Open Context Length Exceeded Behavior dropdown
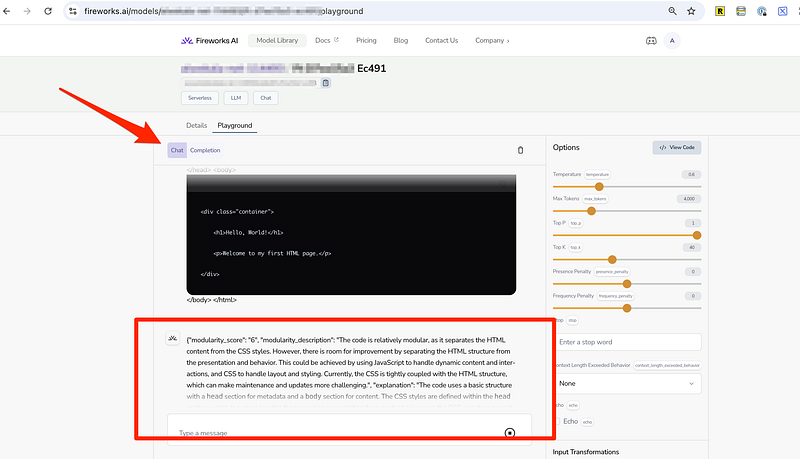Screen dimensions: 800x459 click(627, 384)
